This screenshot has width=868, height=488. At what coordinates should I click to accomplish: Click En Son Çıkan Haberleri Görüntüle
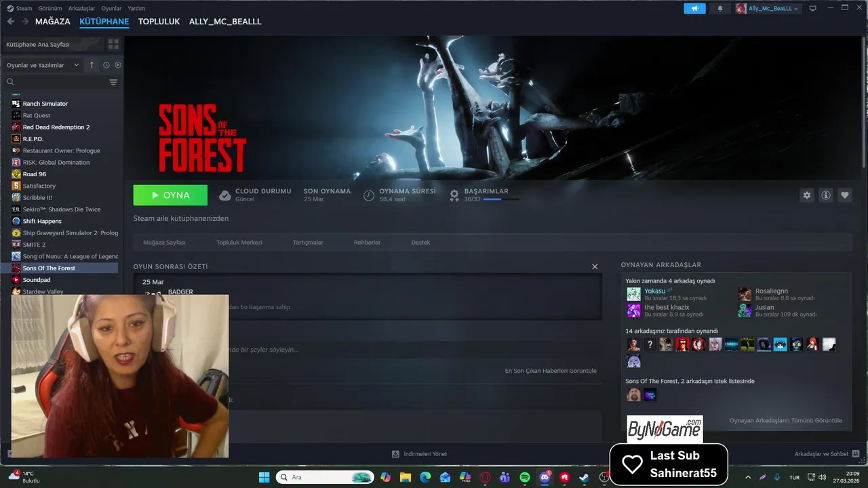551,371
